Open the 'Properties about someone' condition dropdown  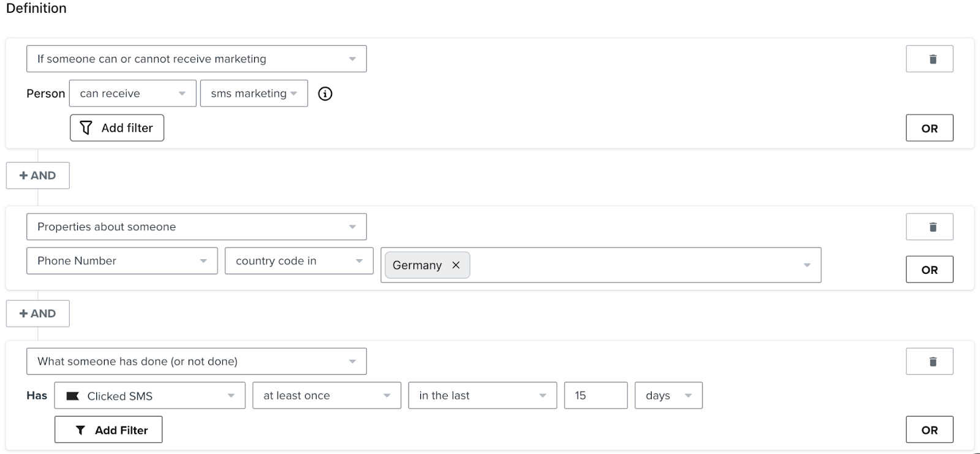tap(196, 227)
